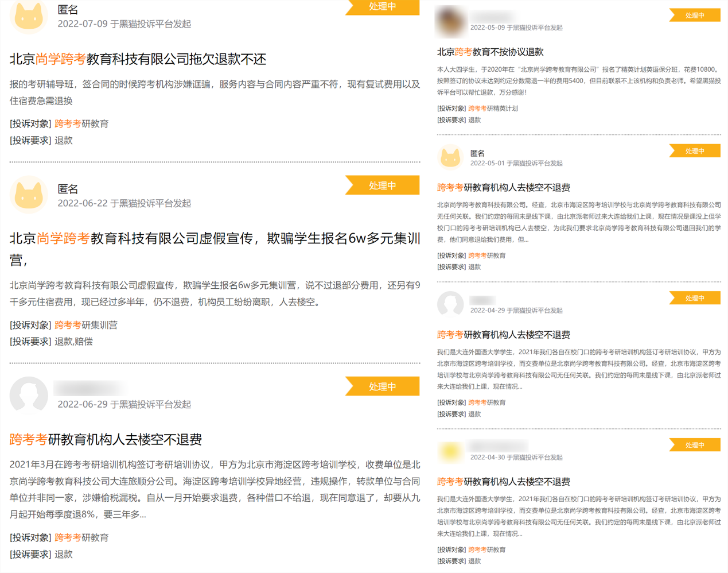Click the 处理中 status badge for the 2022-06-22 complaint
This screenshot has height=573, width=728.
(x=383, y=185)
